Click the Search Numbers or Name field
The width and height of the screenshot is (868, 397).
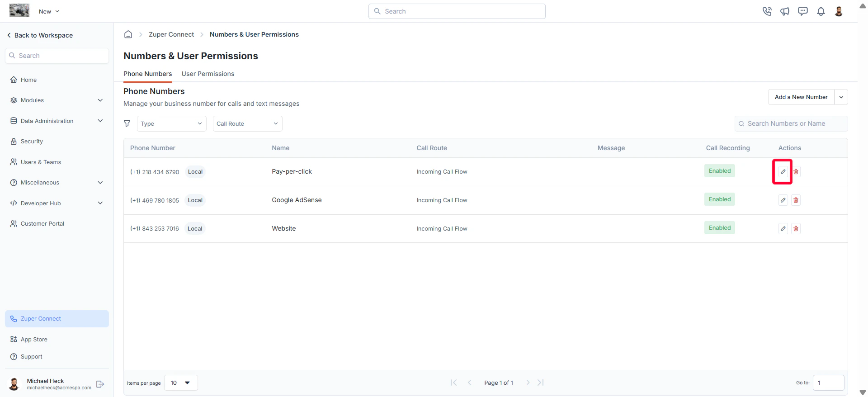coord(791,123)
